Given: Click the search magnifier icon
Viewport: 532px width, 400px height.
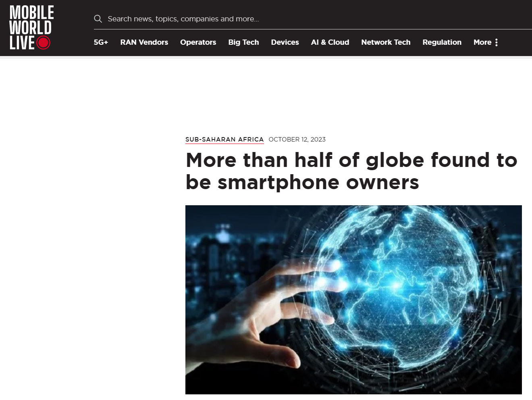Looking at the screenshot, I should (x=98, y=19).
